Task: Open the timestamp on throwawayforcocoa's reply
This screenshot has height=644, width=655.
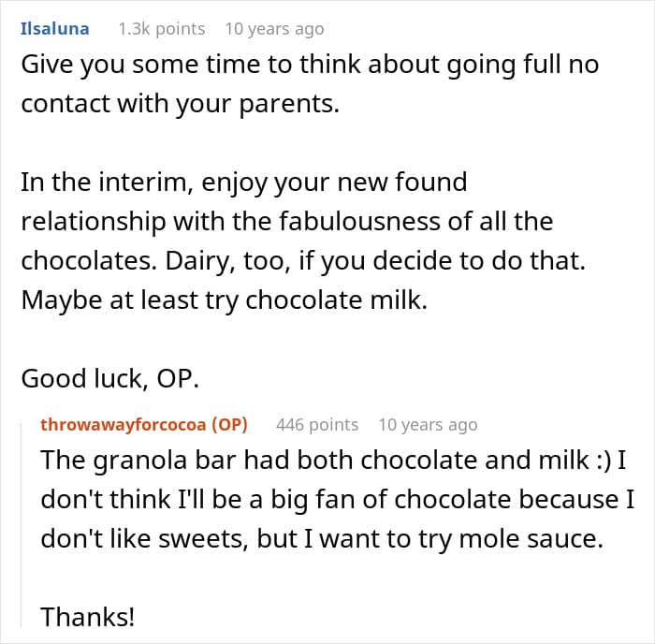Action: click(428, 425)
